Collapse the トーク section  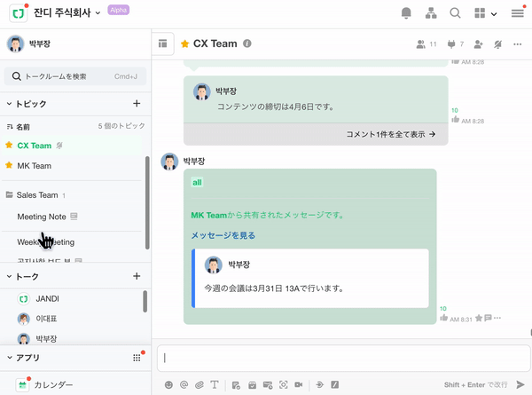(9, 276)
